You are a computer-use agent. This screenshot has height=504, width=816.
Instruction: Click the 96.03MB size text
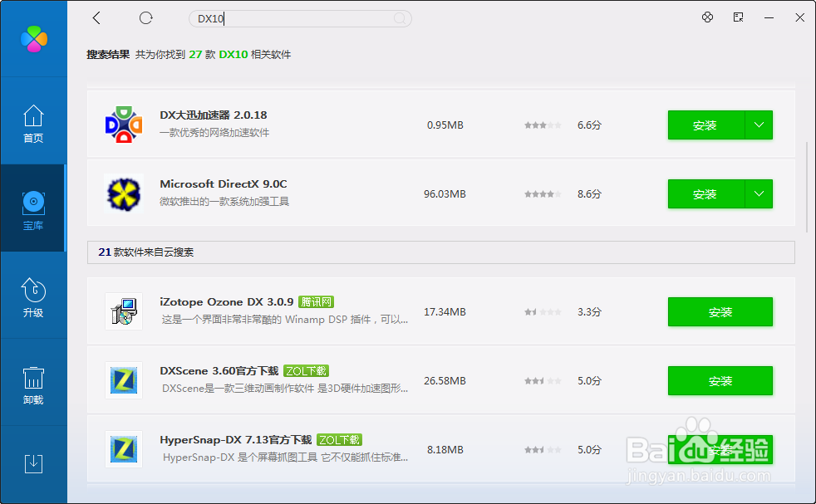tap(445, 194)
